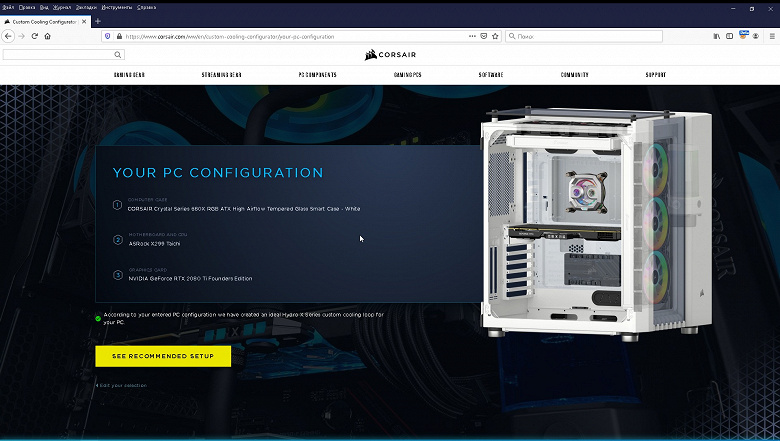Open the Инструменты menu

(x=117, y=7)
